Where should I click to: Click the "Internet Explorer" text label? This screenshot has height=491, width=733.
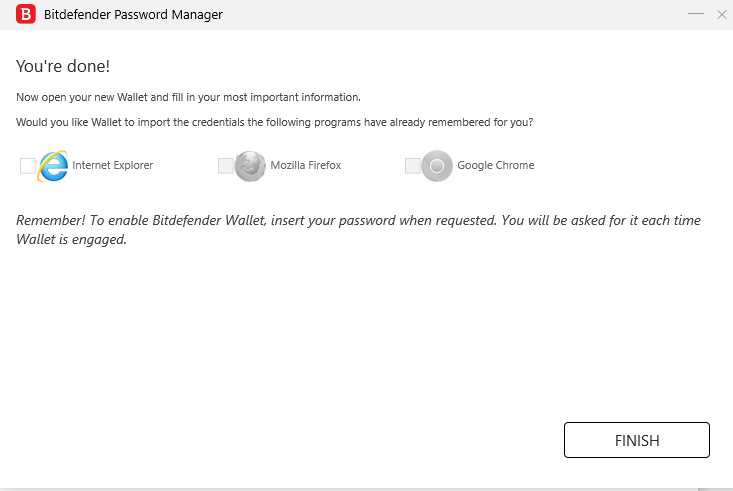(113, 166)
